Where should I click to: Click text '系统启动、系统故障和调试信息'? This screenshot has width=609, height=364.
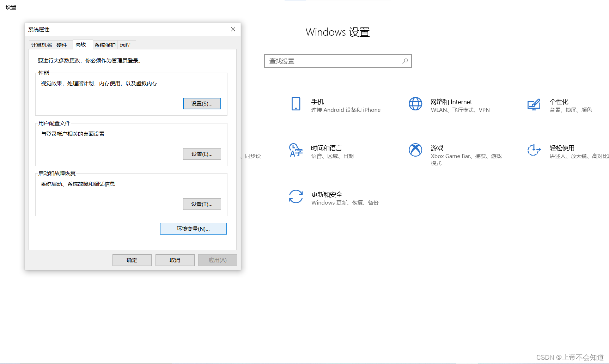tap(78, 184)
